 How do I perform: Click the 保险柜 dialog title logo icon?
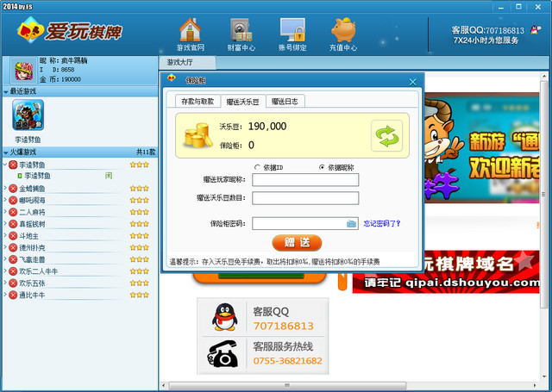tap(172, 78)
